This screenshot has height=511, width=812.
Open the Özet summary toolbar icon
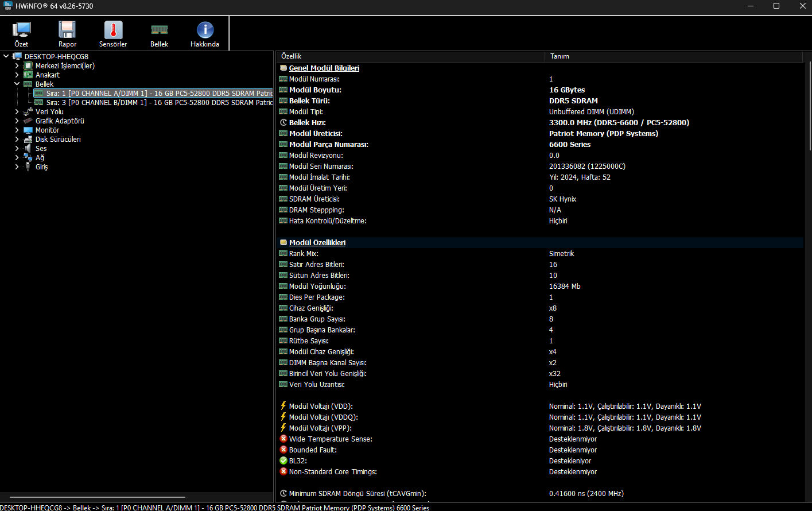pyautogui.click(x=21, y=30)
